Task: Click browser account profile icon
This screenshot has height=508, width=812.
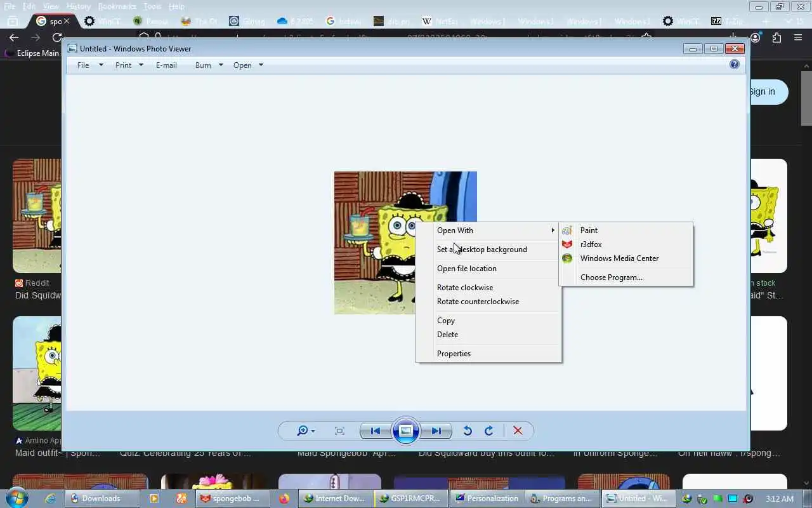Action: [x=755, y=37]
